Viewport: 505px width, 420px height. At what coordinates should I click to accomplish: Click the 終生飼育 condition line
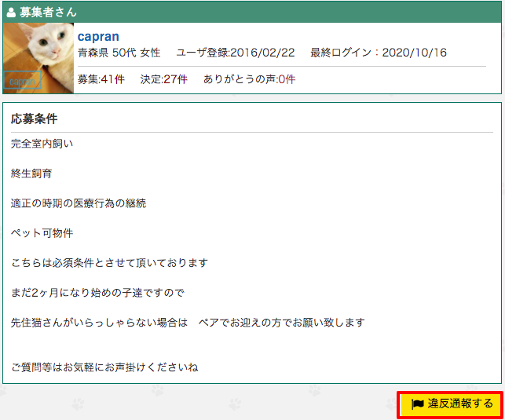[31, 173]
